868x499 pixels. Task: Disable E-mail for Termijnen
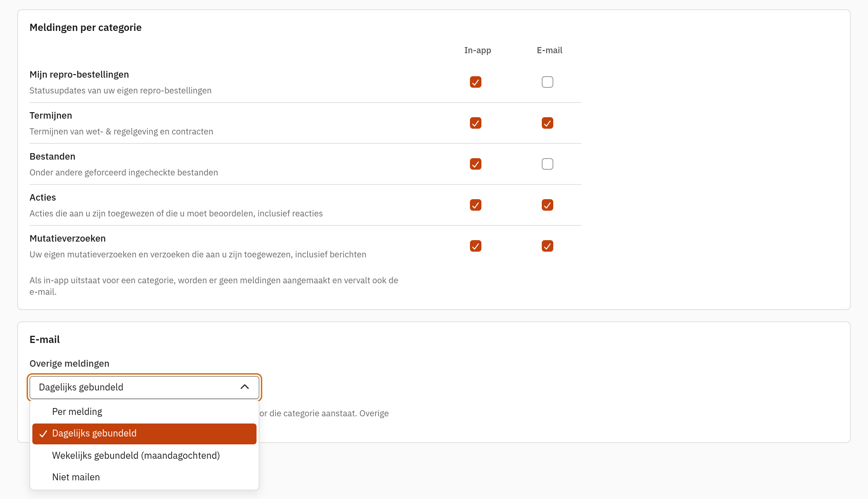(x=547, y=123)
